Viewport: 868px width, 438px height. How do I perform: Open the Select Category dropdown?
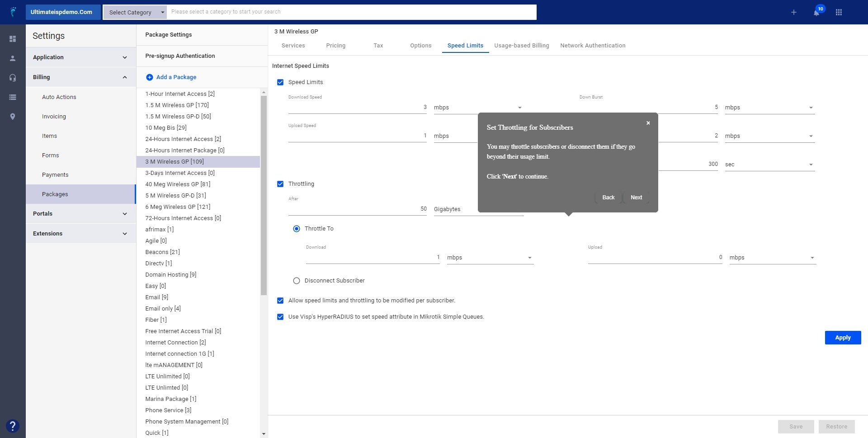click(135, 12)
